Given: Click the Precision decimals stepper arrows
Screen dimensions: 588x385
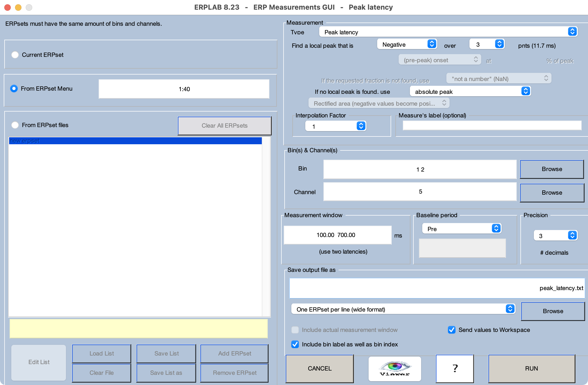Looking at the screenshot, I should pyautogui.click(x=572, y=235).
